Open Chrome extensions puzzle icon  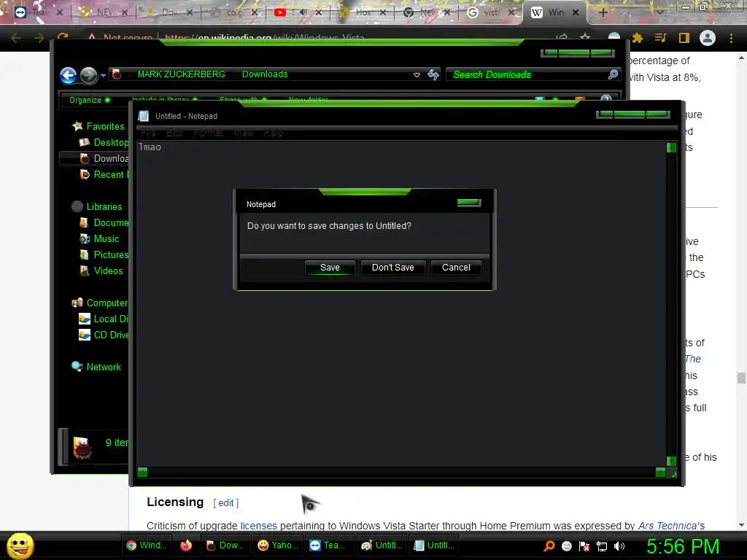point(637,38)
